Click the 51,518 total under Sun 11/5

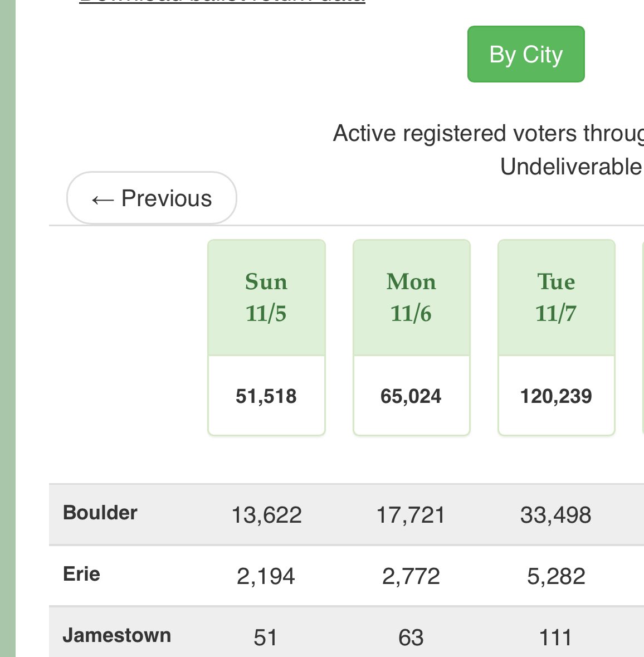[x=266, y=396]
